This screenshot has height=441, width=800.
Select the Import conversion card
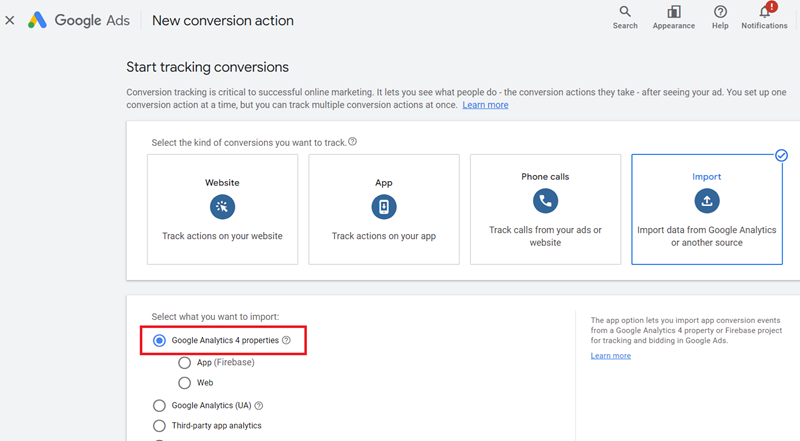707,209
